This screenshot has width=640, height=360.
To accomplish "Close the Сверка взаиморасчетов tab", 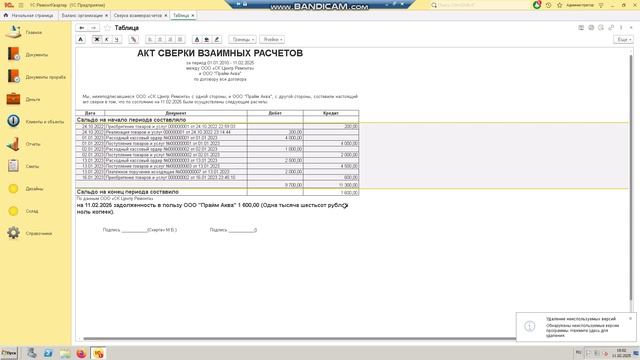I will (x=166, y=16).
